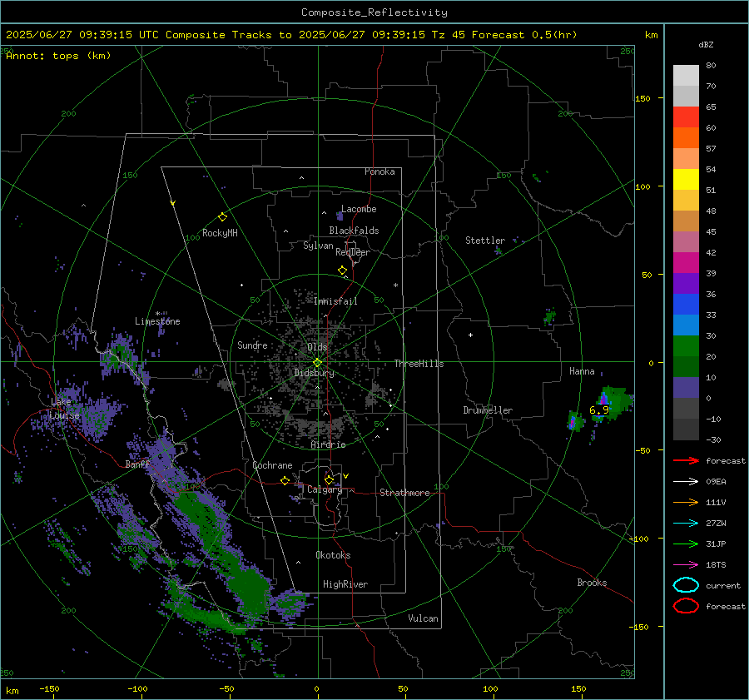Click the bright yellow dBZ swatch

click(x=686, y=180)
